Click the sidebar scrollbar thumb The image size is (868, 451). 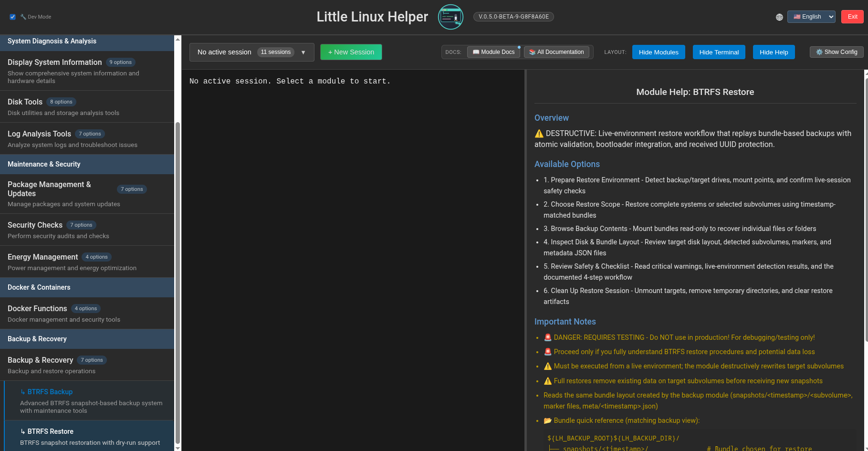click(178, 283)
